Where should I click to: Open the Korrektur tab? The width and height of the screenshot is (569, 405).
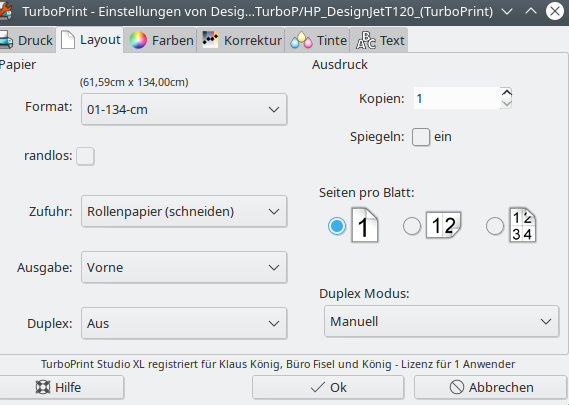click(241, 40)
